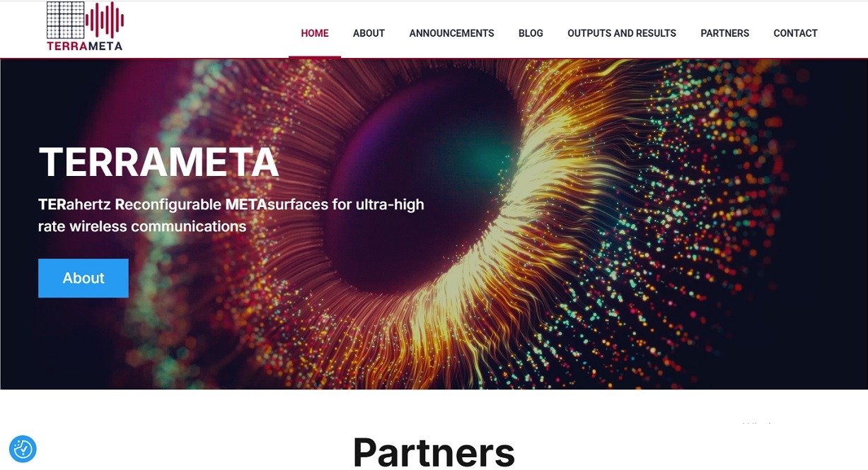Viewport: 868px width, 470px height.
Task: Click the red waveform graphic in the logo
Action: pos(105,19)
